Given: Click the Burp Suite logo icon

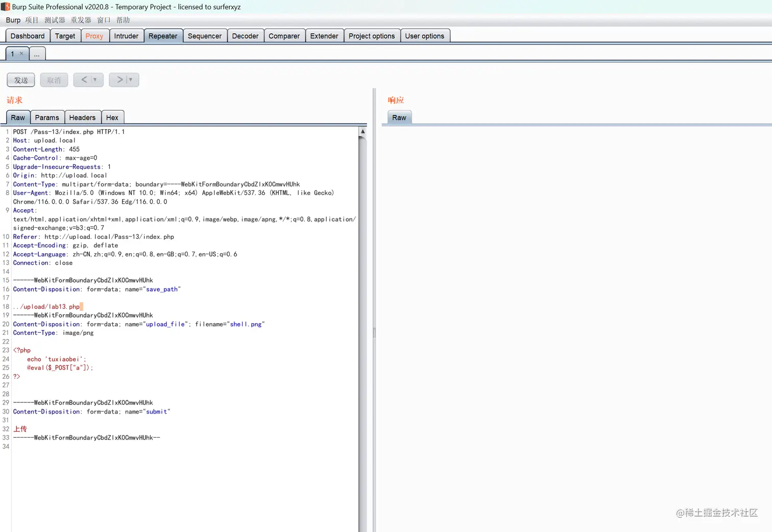Looking at the screenshot, I should (x=5, y=7).
